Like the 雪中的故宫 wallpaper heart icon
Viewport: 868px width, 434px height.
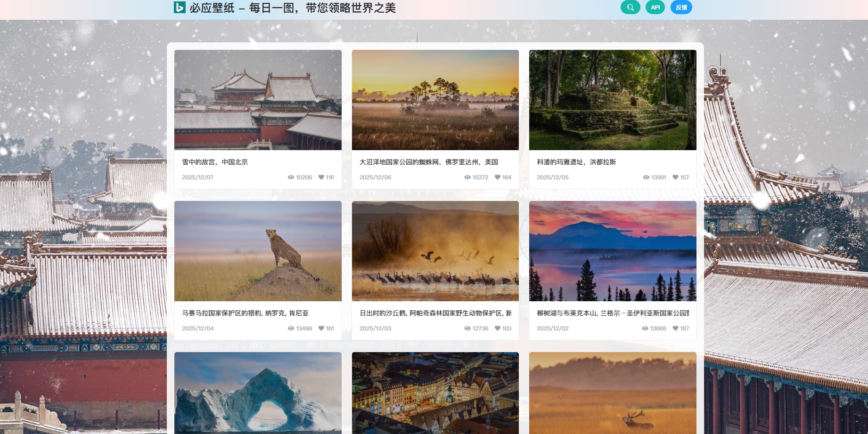[x=321, y=177]
